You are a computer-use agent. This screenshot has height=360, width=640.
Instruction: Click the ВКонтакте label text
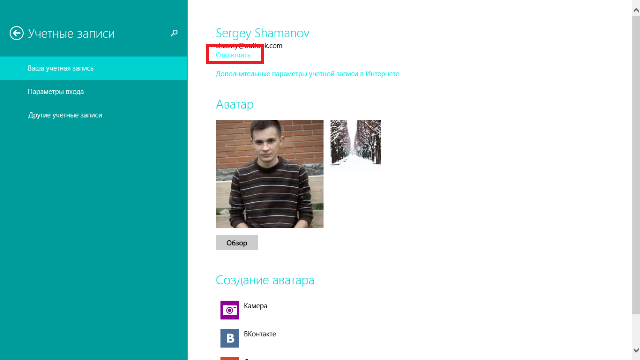[x=260, y=334]
